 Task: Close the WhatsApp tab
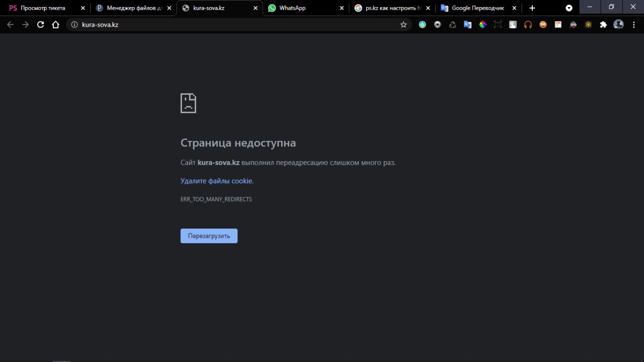[342, 8]
